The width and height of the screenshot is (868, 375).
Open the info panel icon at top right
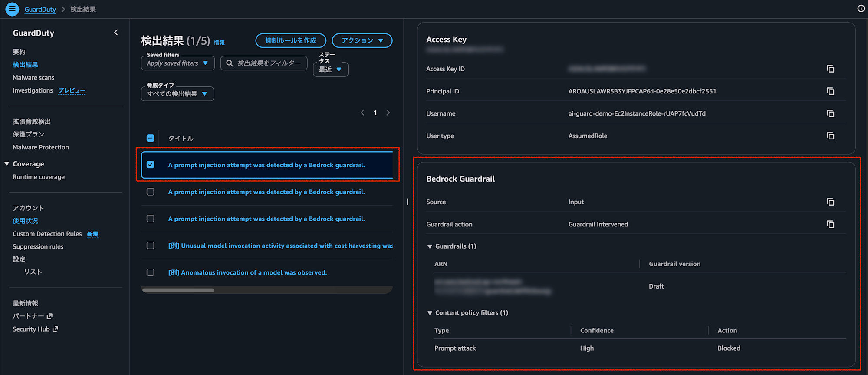click(x=861, y=9)
